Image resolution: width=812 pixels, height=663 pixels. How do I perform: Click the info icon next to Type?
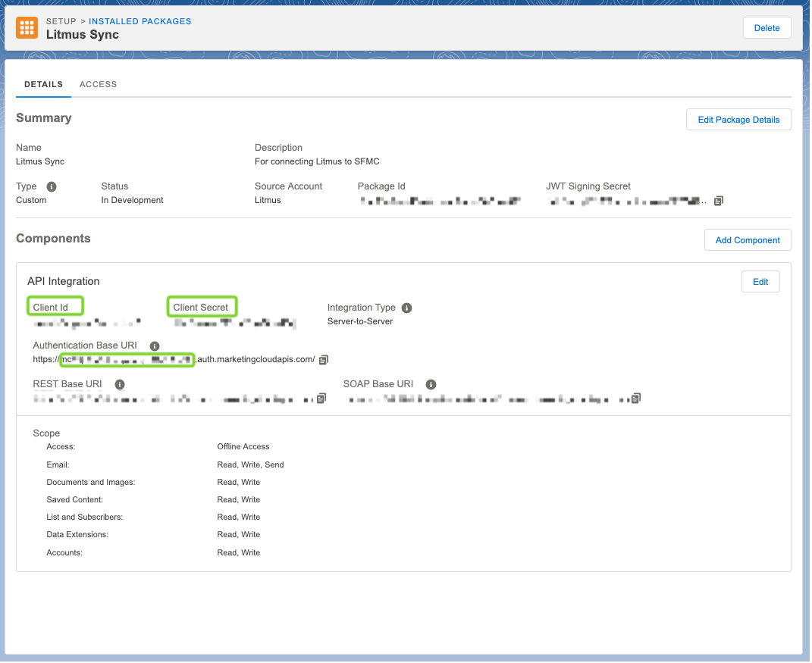51,186
